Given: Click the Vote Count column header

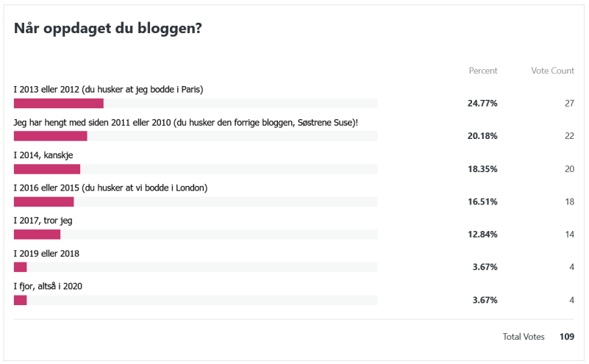Looking at the screenshot, I should (x=552, y=71).
